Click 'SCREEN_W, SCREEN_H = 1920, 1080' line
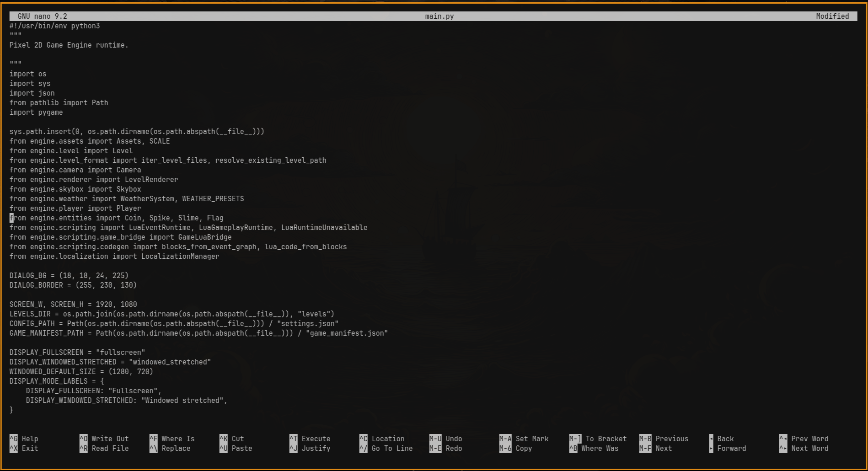Image resolution: width=868 pixels, height=471 pixels. 73,305
